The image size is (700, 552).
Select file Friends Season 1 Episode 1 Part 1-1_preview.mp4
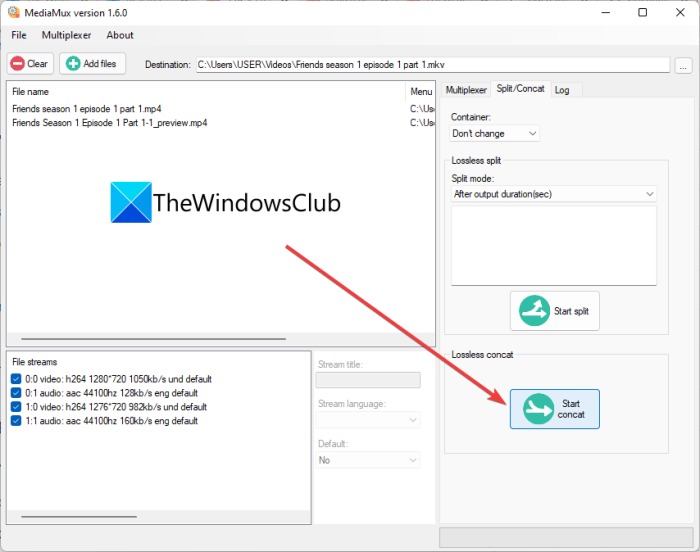click(109, 122)
